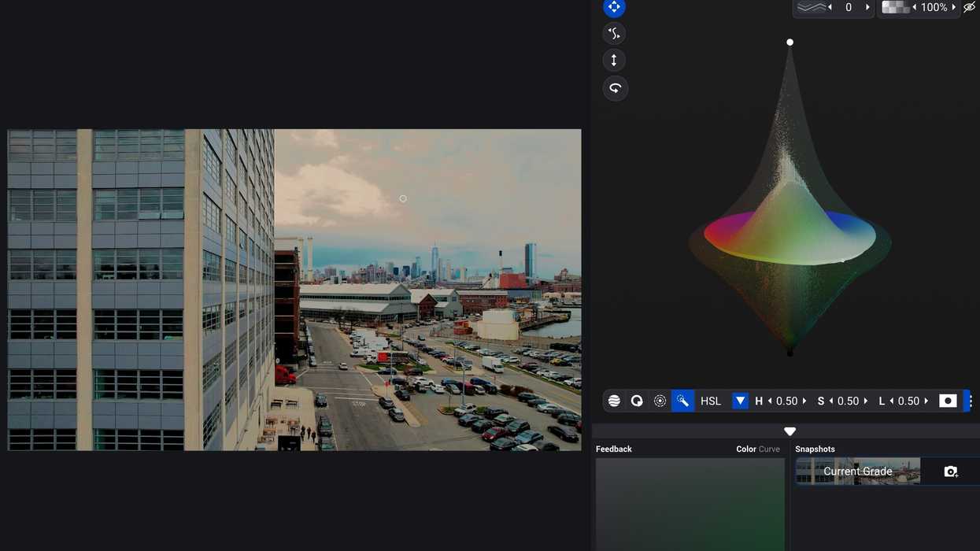The width and height of the screenshot is (980, 551).
Task: Select the blue move/pan tool
Action: pyautogui.click(x=614, y=7)
